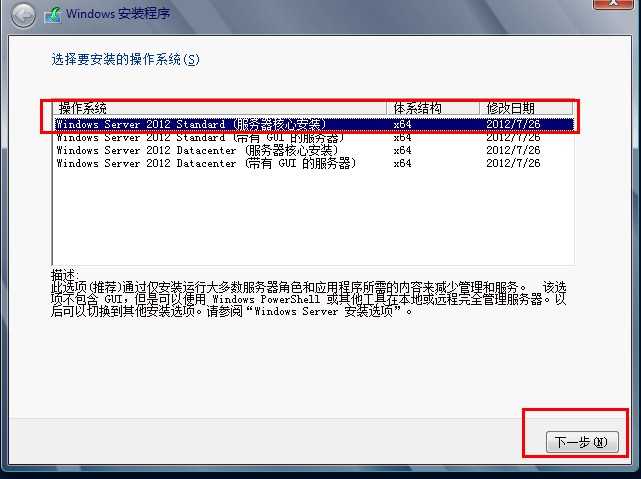The height and width of the screenshot is (479, 641).
Task: Click x64 in the Datacenter GUI row
Action: coord(402,163)
